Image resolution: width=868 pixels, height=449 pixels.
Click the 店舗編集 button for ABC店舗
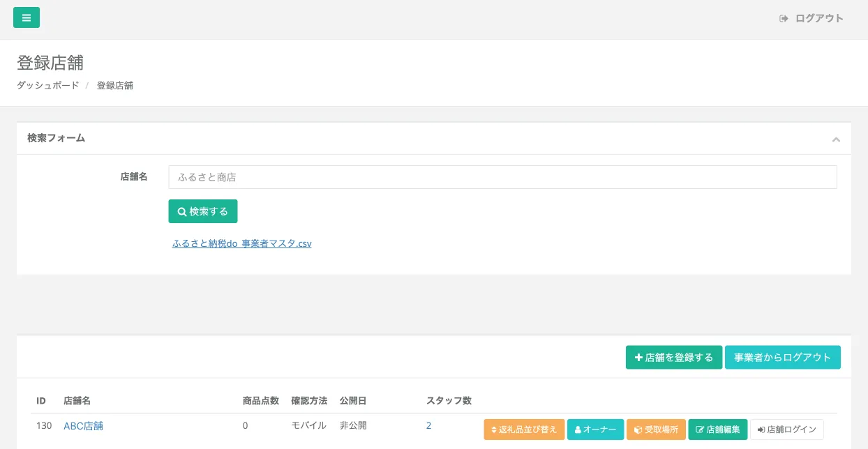(x=718, y=429)
